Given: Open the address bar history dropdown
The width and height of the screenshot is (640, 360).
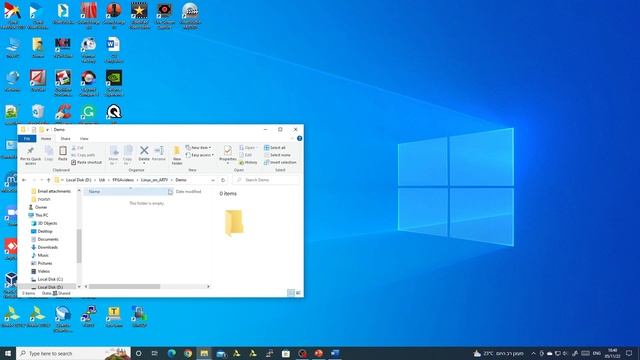Looking at the screenshot, I should [213, 180].
